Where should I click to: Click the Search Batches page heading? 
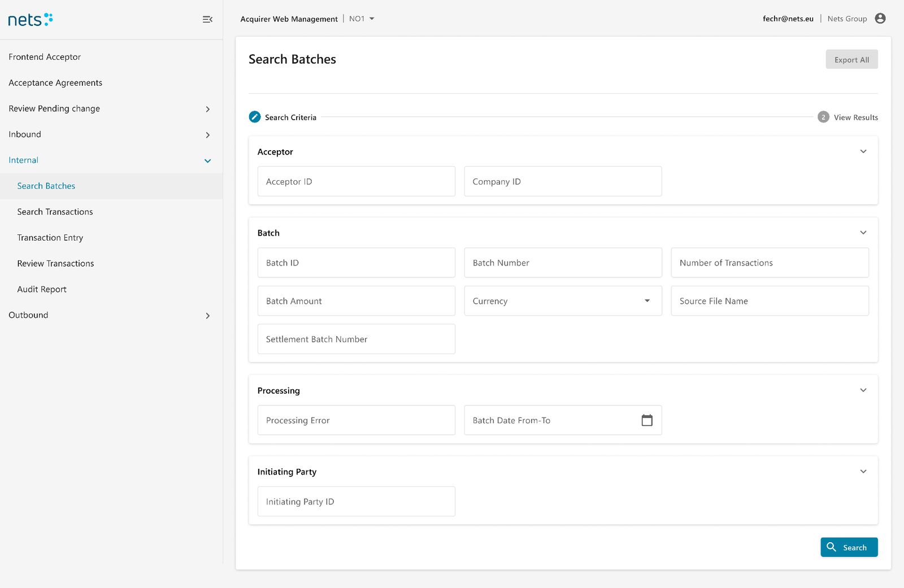292,59
